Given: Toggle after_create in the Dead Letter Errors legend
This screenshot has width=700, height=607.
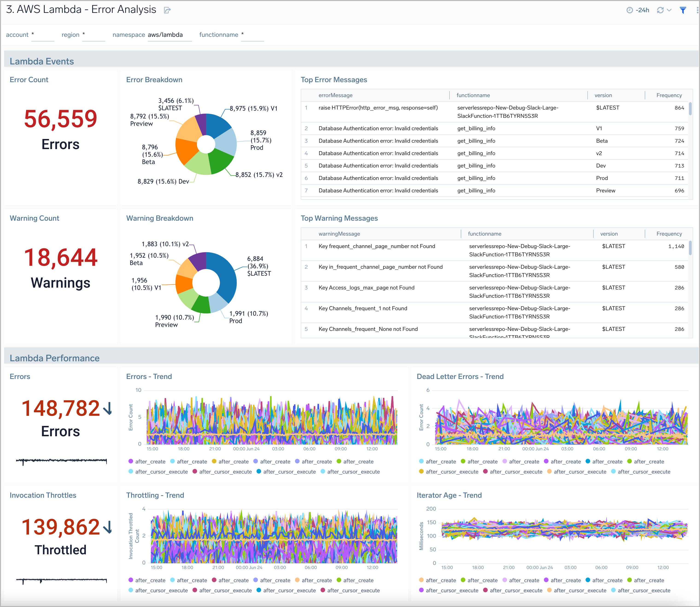Looking at the screenshot, I should coord(441,461).
